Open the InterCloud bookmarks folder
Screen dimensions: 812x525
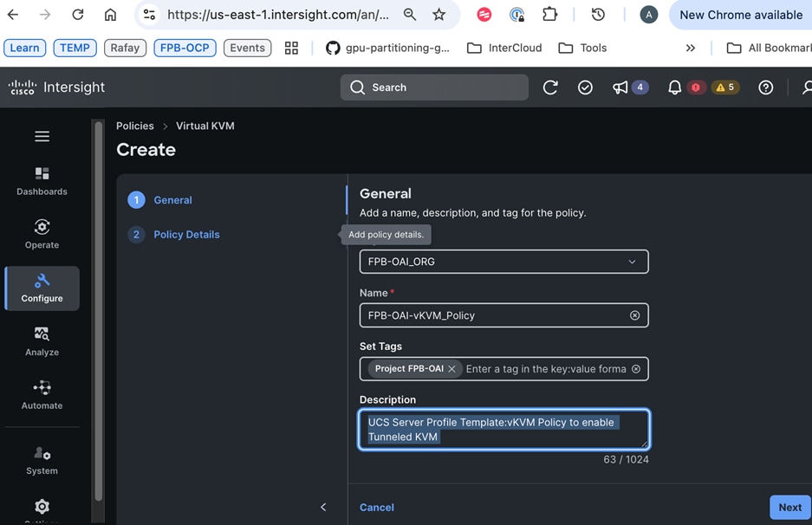click(504, 49)
